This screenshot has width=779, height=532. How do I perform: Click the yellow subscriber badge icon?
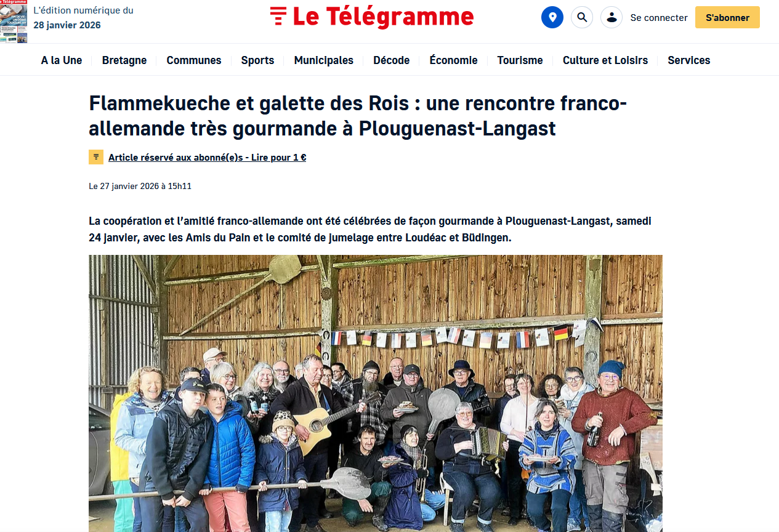pyautogui.click(x=96, y=157)
